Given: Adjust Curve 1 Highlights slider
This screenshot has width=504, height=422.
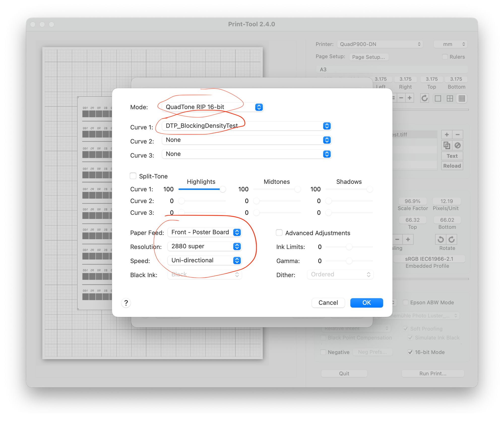Looking at the screenshot, I should coord(202,189).
